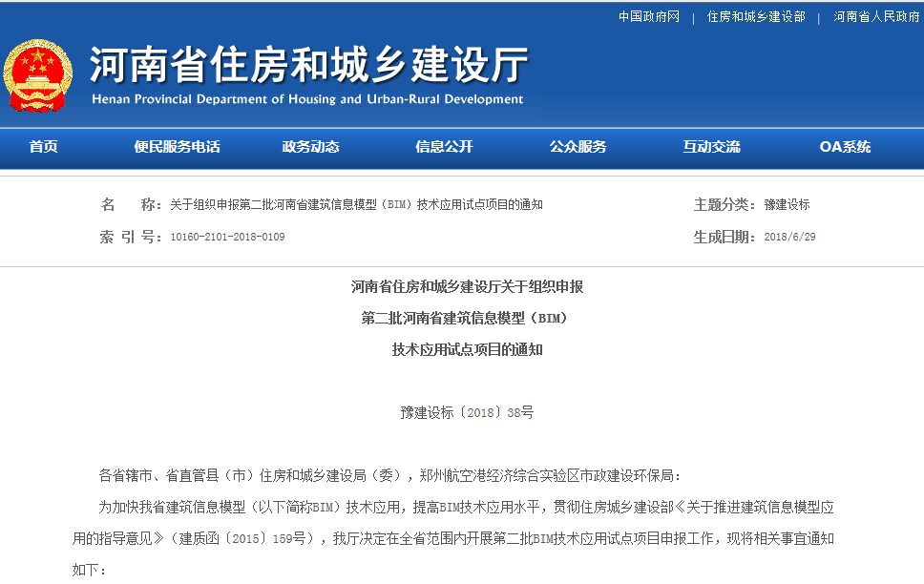Launch OA系统 from navigation bar
924x584 pixels.
point(845,147)
